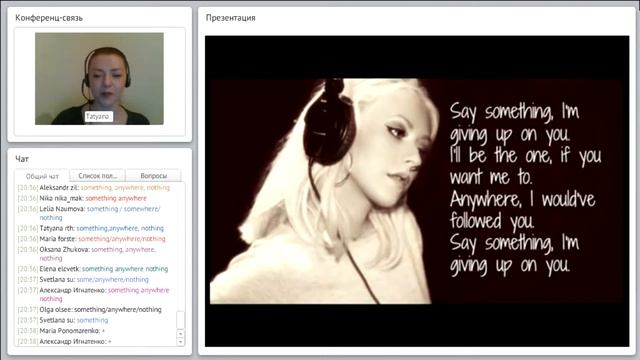Viewport: 640px width, 360px height.
Task: Click the presentation slide with the lyrics
Action: (417, 191)
